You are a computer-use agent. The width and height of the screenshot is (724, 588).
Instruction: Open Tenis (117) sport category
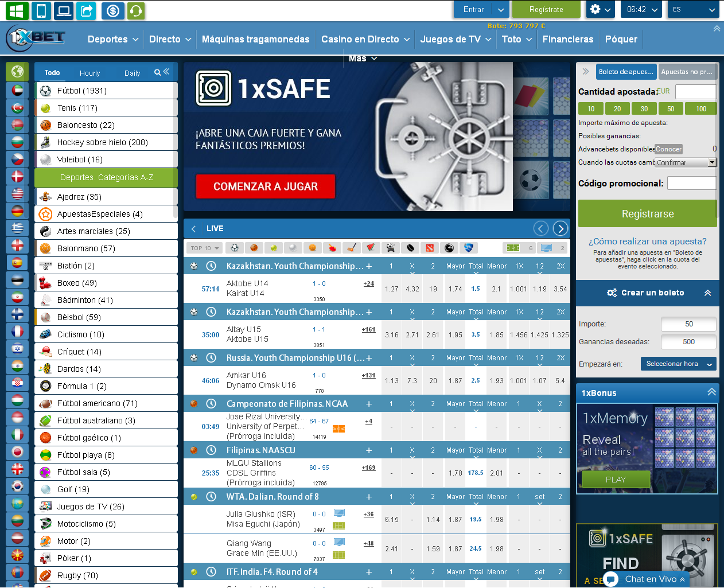point(106,108)
